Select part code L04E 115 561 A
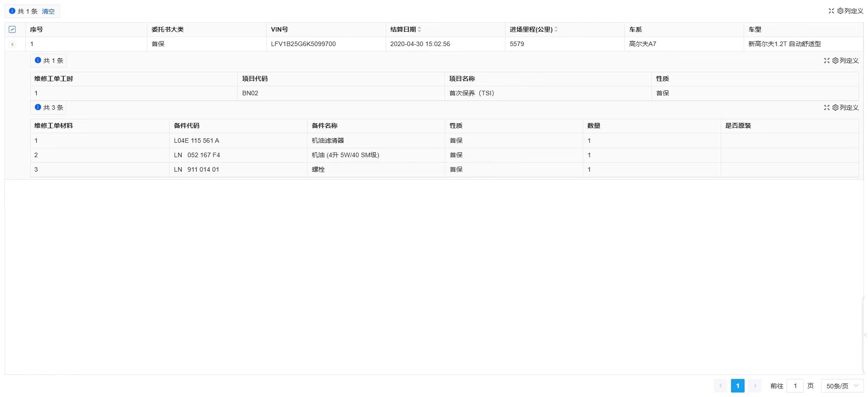This screenshot has height=397, width=868. [196, 140]
